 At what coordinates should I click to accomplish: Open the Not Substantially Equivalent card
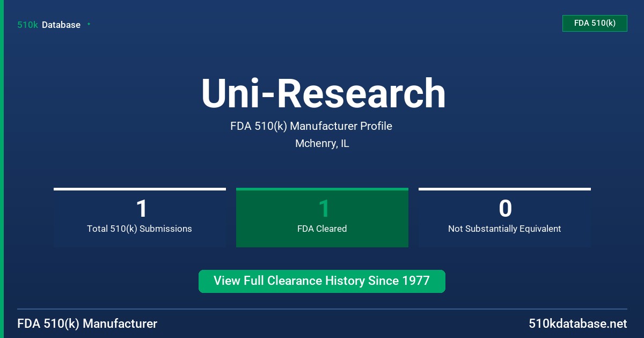pyautogui.click(x=504, y=218)
